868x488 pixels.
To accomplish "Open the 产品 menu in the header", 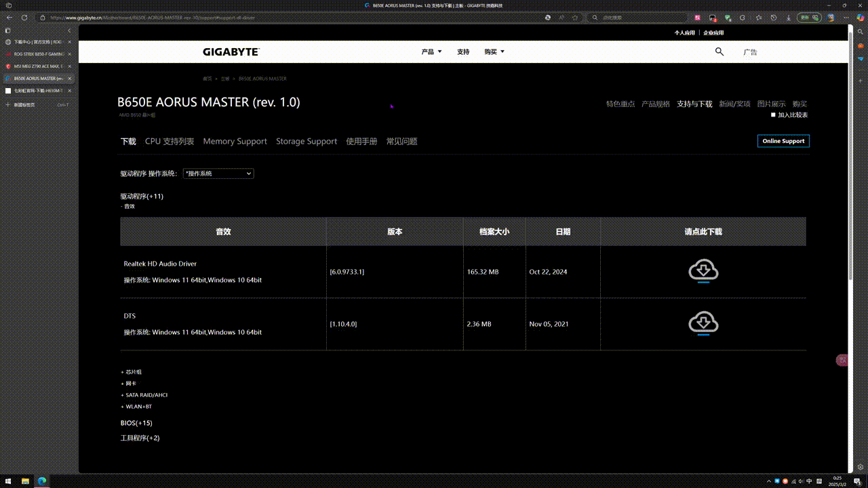I will click(x=431, y=52).
